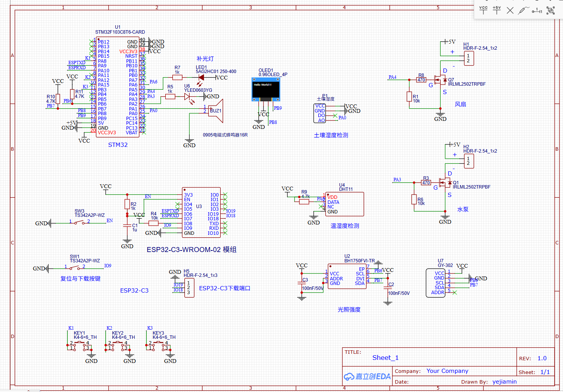Click the Group/Ungroup symbol tool

551,10
